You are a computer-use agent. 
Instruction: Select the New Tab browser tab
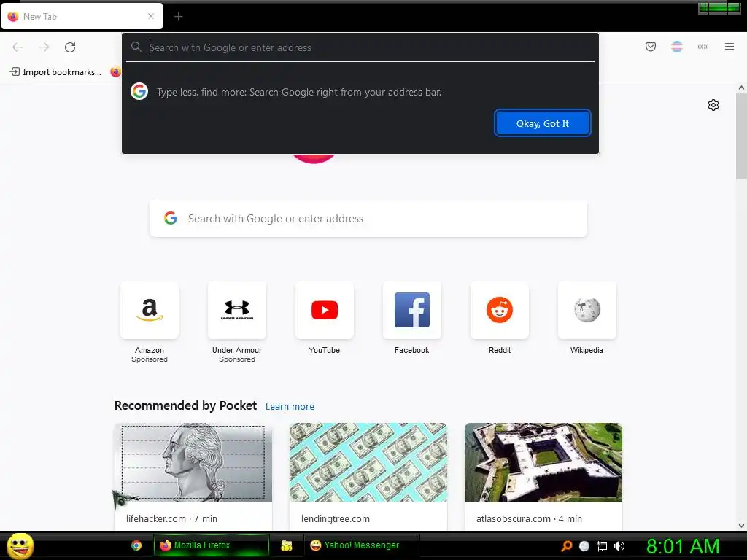click(82, 16)
